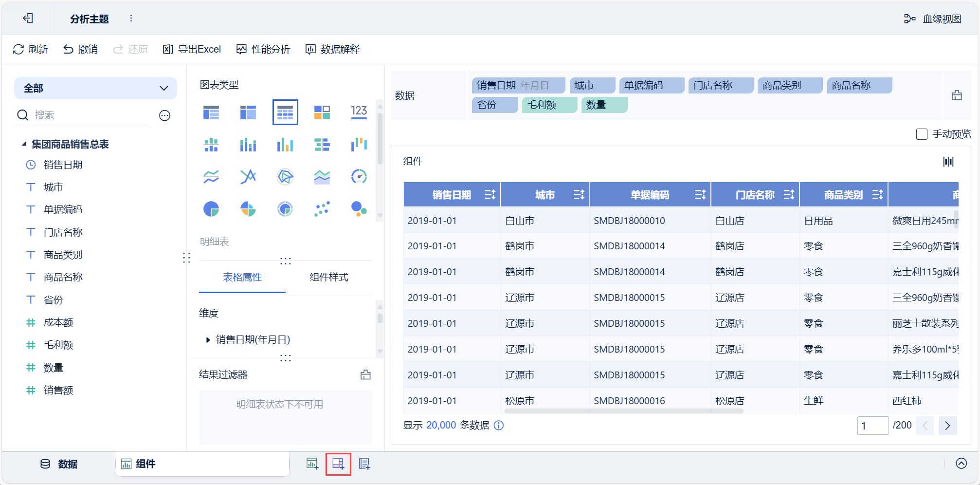Click the page number input field
This screenshot has height=485, width=980.
[873, 426]
